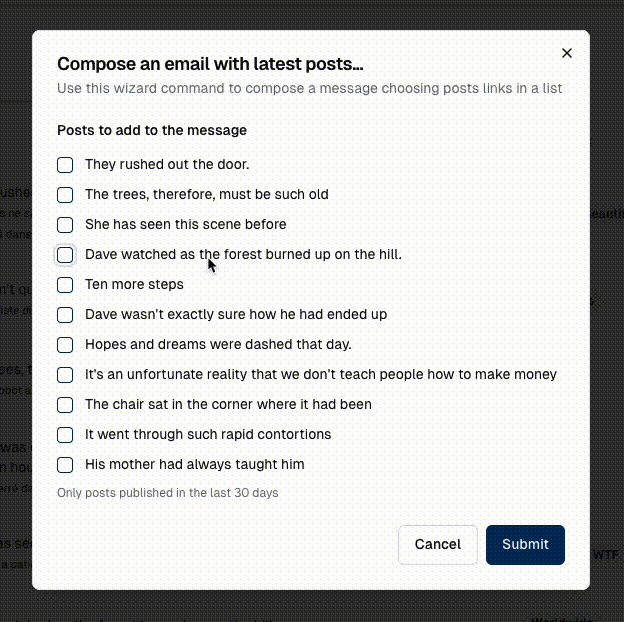Click the "They rushed out the door." label
The image size is (624, 622).
(167, 165)
